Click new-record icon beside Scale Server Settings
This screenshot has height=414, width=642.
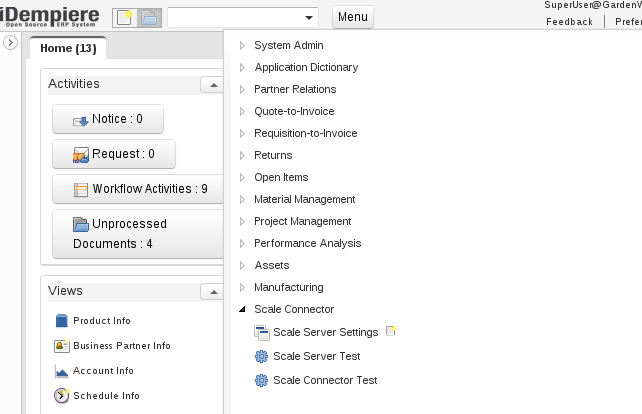click(391, 331)
